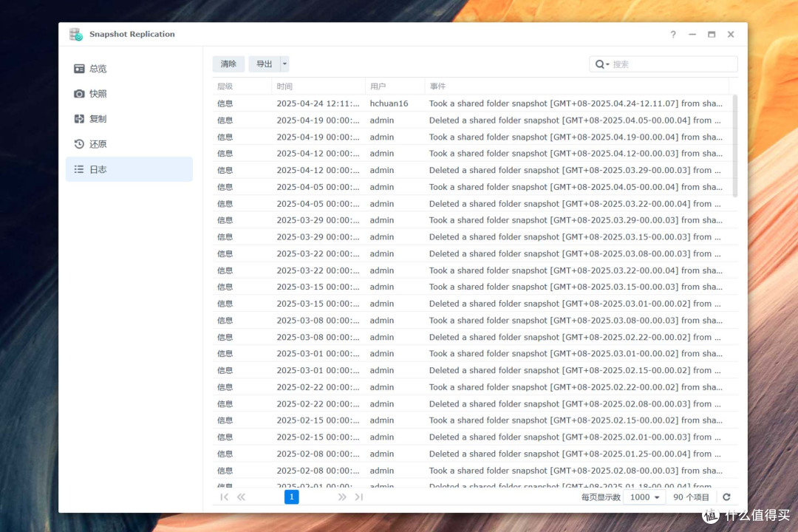Select 'Deleted a shared folder snapshot [GMT+08-2025.03.08-00.00.03]' row

(x=475, y=253)
